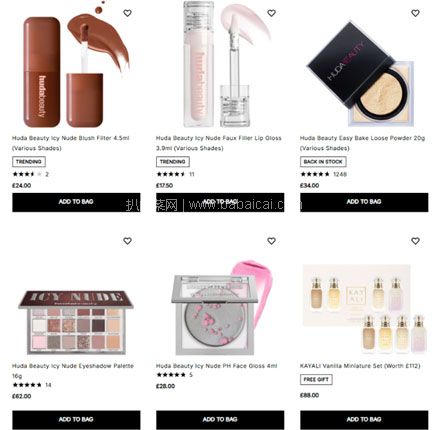The height and width of the screenshot is (430, 438).
Task: View the Icy Nude palette product image
Action: point(76,322)
